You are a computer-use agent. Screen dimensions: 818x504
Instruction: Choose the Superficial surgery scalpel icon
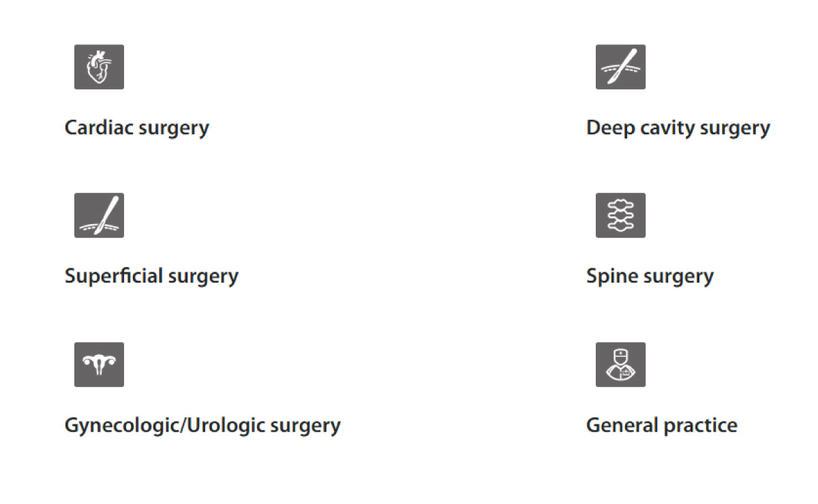click(x=99, y=215)
